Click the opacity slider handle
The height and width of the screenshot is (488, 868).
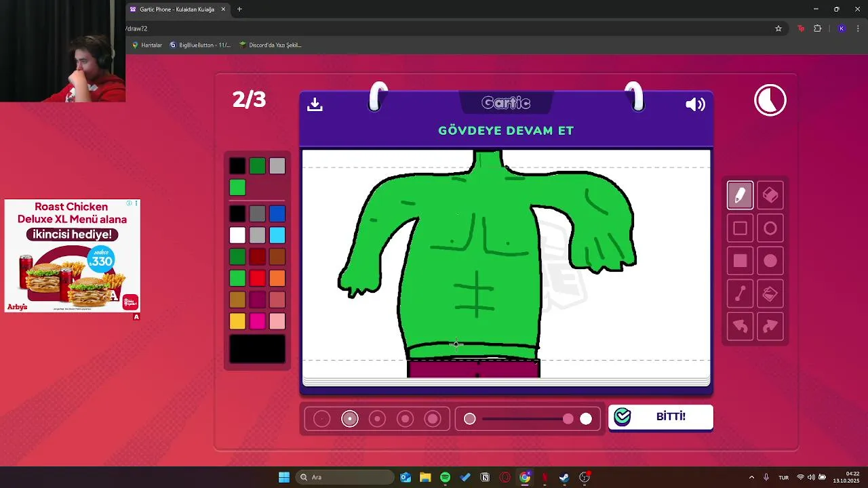pyautogui.click(x=568, y=419)
